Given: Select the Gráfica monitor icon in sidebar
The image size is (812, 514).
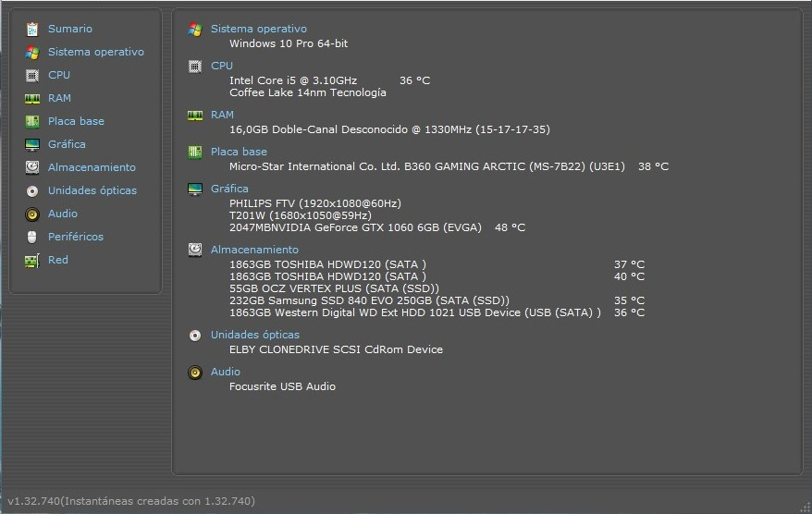Looking at the screenshot, I should coord(32,145).
